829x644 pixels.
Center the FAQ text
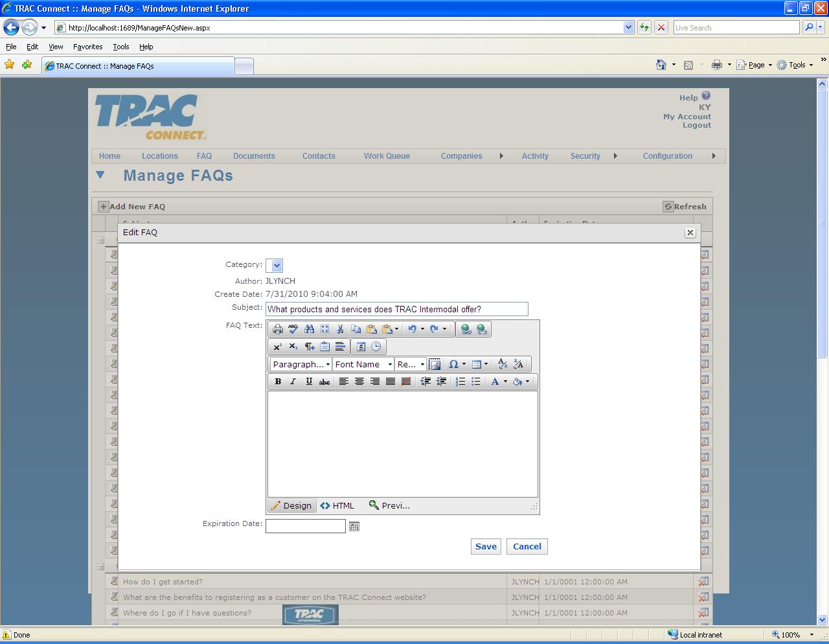pos(359,382)
